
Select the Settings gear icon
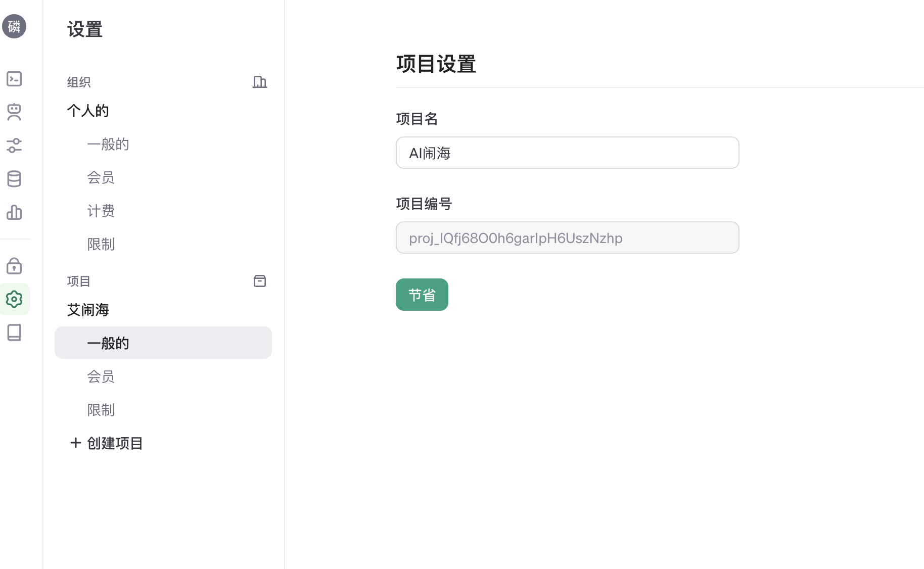coord(14,299)
